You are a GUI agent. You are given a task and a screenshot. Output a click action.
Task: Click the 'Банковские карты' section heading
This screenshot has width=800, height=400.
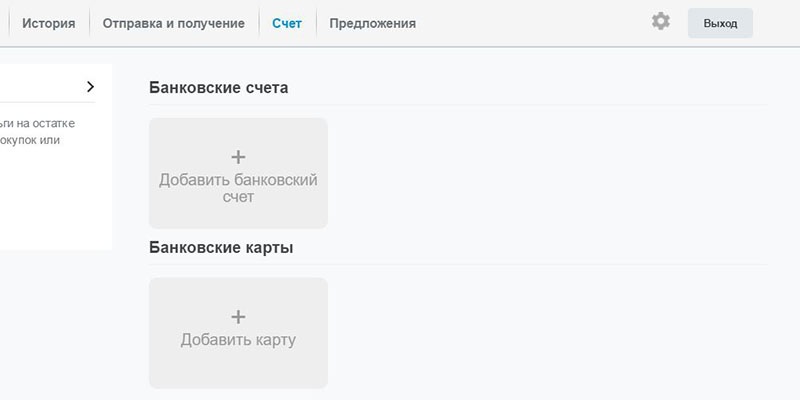point(221,247)
